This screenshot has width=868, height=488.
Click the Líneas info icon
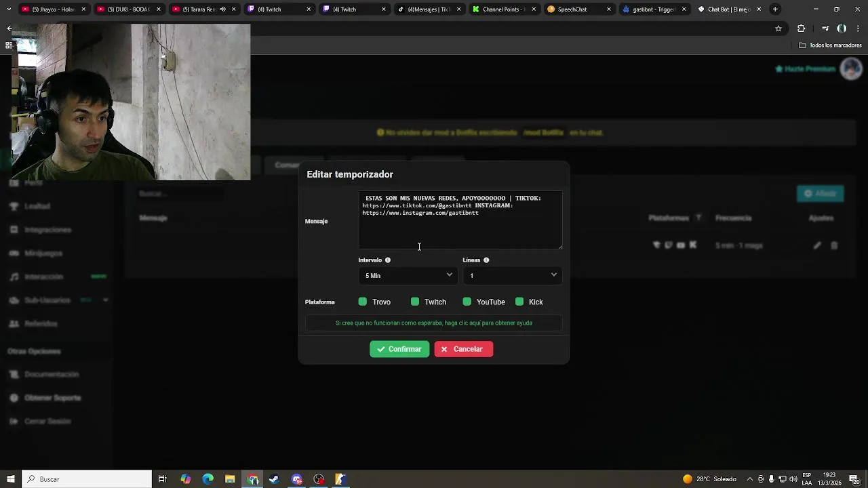point(486,260)
